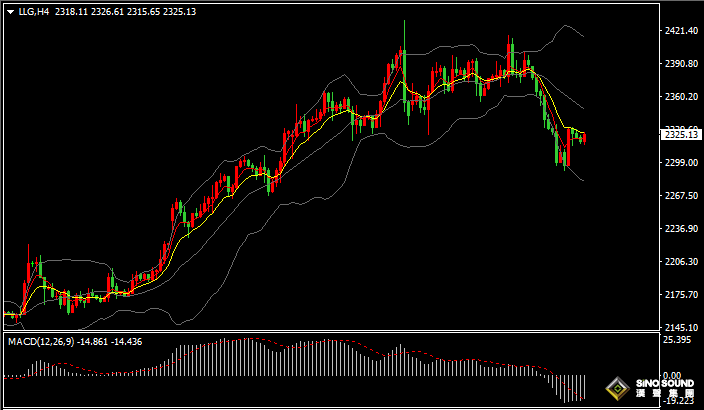Click the separator between chart and MACD panel

click(x=330, y=333)
